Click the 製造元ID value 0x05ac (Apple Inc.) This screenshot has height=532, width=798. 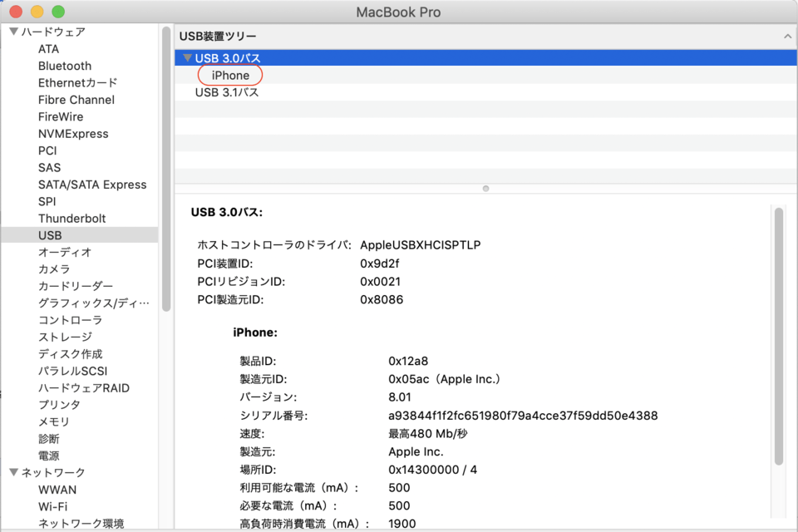pos(444,379)
